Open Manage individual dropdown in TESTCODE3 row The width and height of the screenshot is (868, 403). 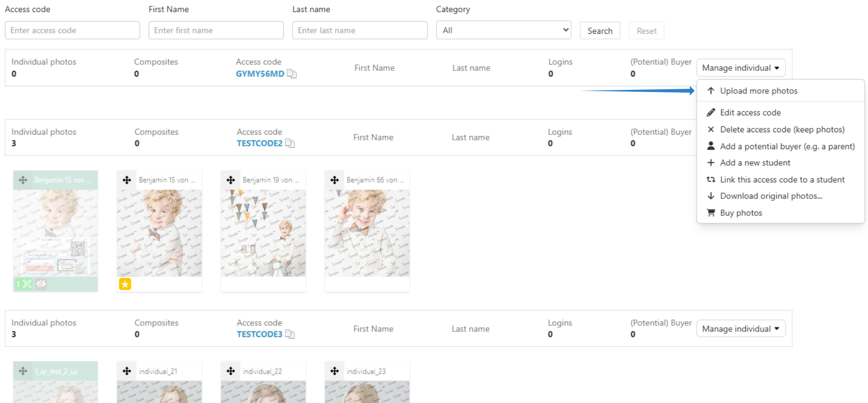pos(741,329)
